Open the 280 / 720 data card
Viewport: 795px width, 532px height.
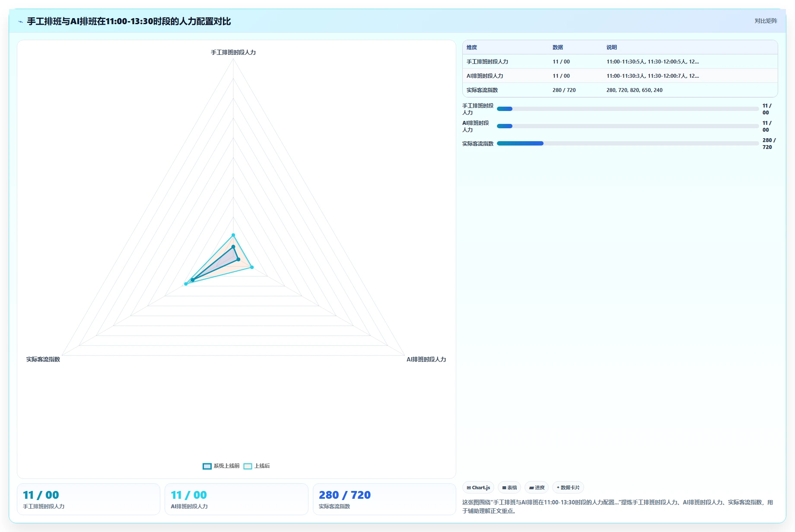pos(384,499)
